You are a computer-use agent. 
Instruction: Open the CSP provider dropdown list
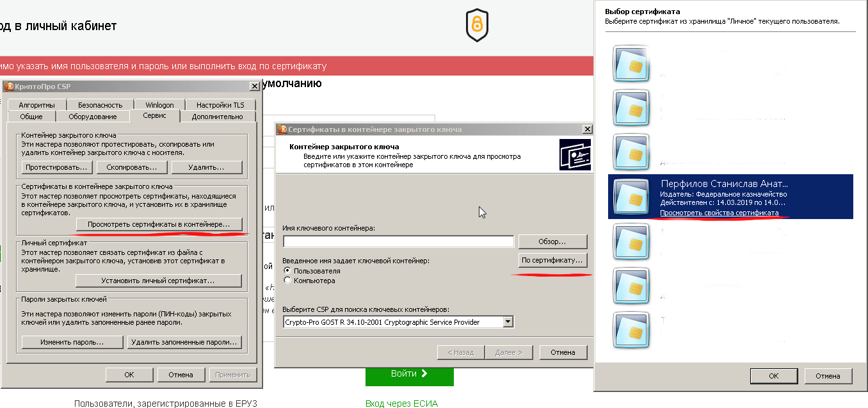508,322
